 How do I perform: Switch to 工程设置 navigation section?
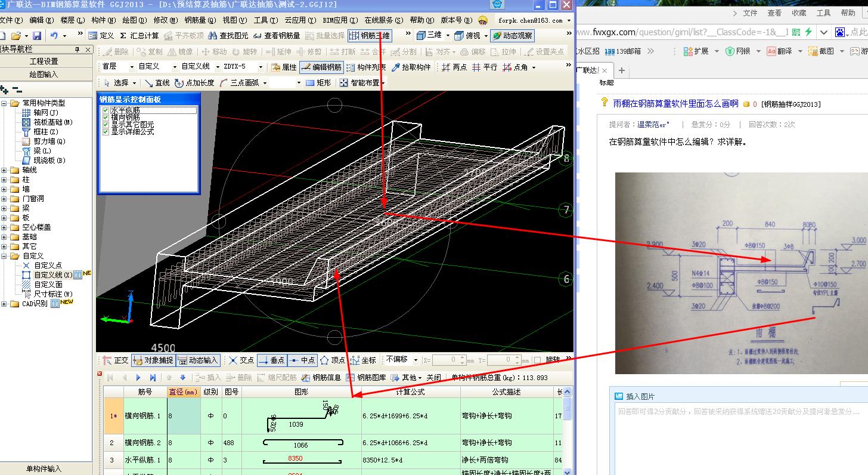click(x=44, y=61)
